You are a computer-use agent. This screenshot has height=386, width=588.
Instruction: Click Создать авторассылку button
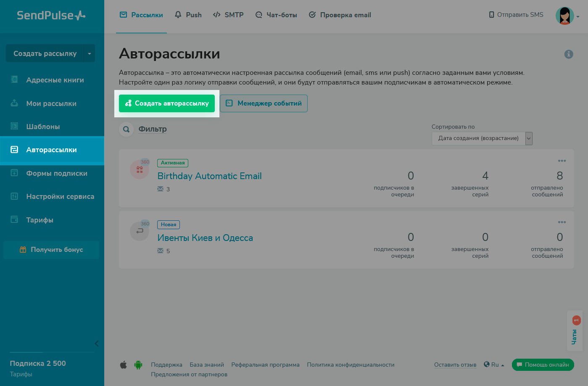167,103
